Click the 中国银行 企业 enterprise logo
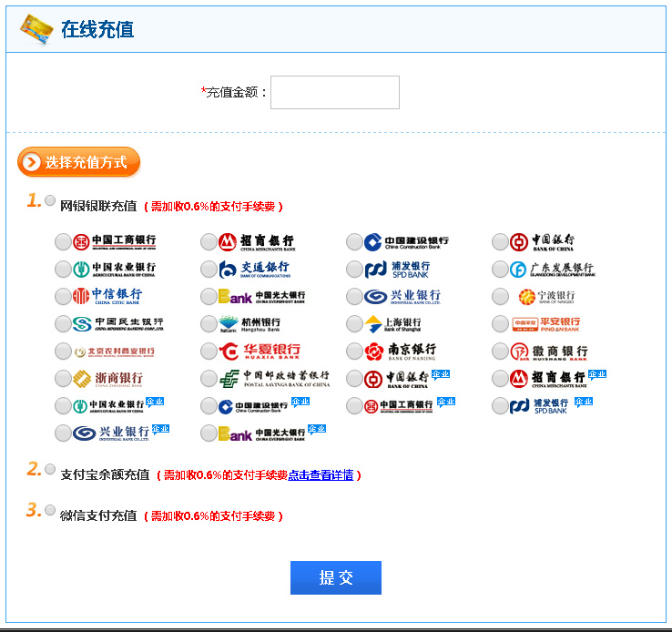Screen dimensions: 672x632 (x=406, y=379)
